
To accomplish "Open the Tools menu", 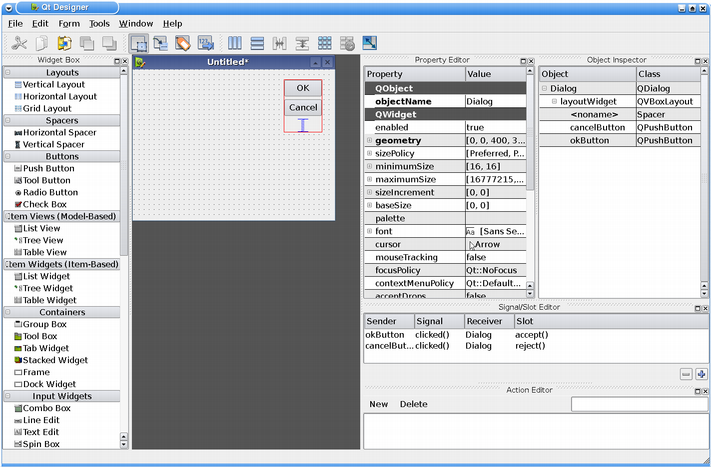I will pyautogui.click(x=99, y=23).
